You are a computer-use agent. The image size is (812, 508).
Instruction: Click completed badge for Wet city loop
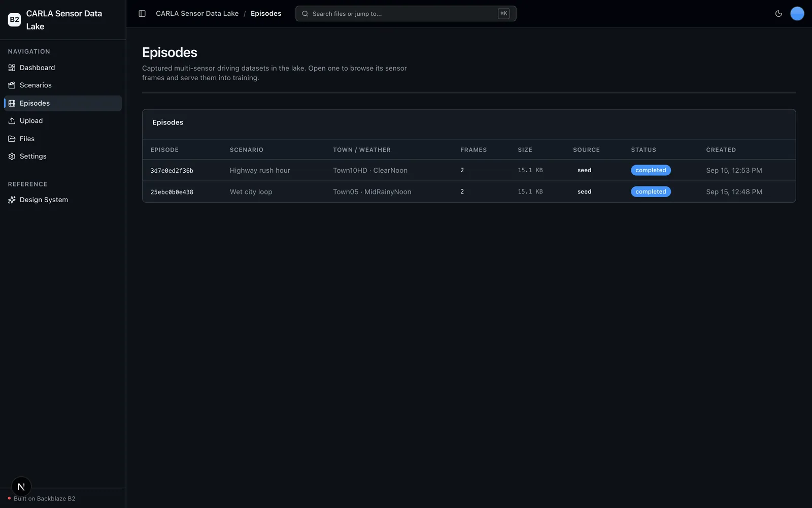pos(651,192)
